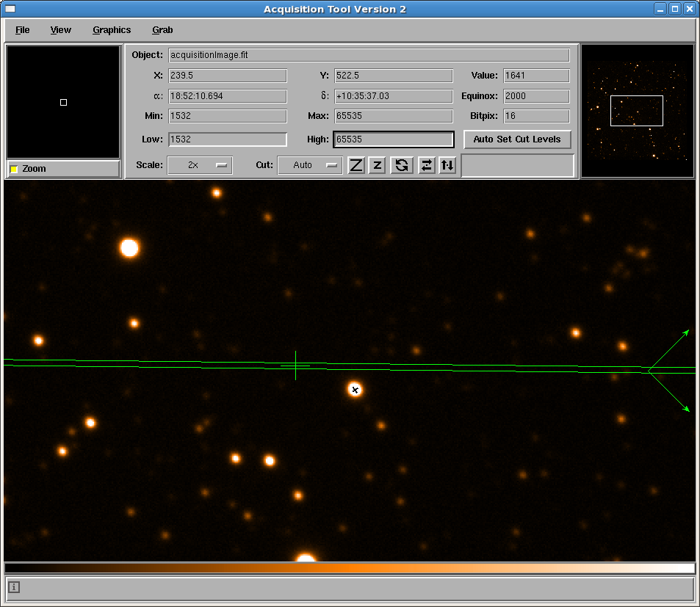This screenshot has width=700, height=607.
Task: Open the Scale 2x dropdown
Action: (x=200, y=165)
